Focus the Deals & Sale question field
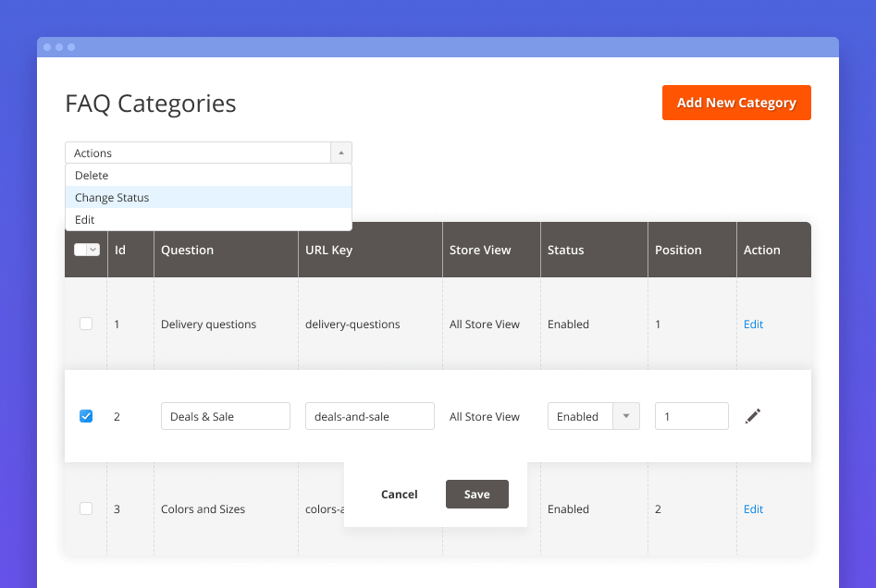 pos(225,416)
